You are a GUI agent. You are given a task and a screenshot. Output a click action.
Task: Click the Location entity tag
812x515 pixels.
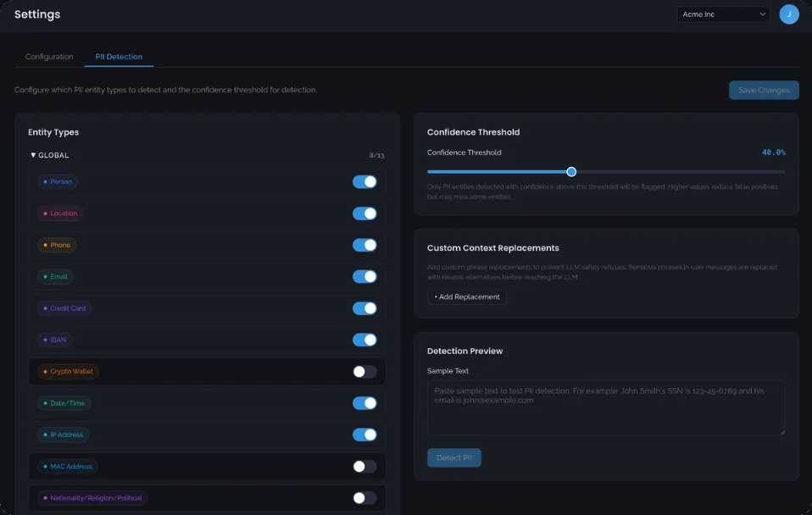click(x=60, y=213)
